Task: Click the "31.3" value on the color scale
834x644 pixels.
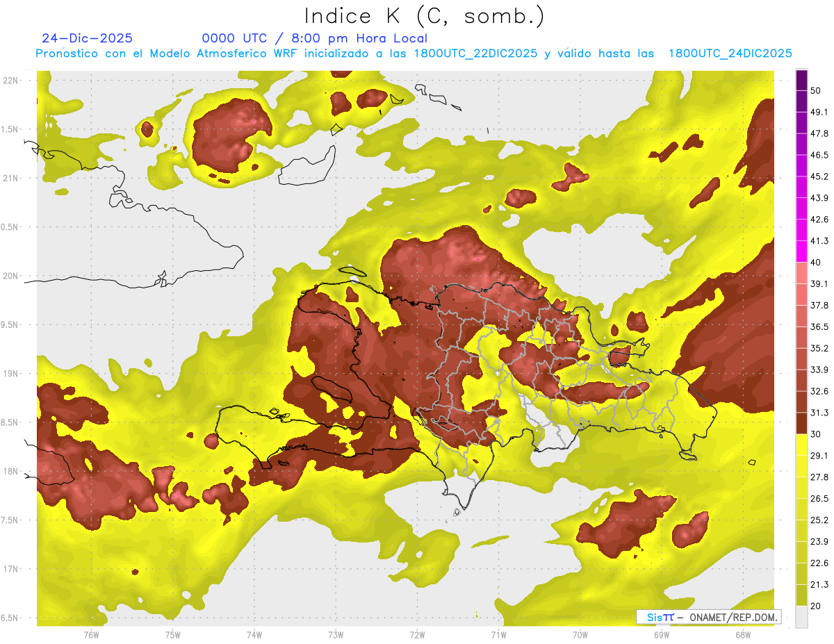Action: [819, 413]
